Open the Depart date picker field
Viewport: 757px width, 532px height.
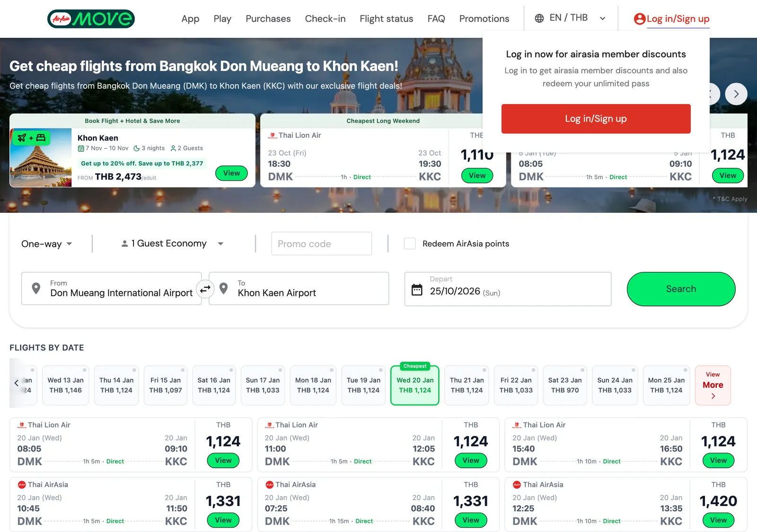coord(508,289)
